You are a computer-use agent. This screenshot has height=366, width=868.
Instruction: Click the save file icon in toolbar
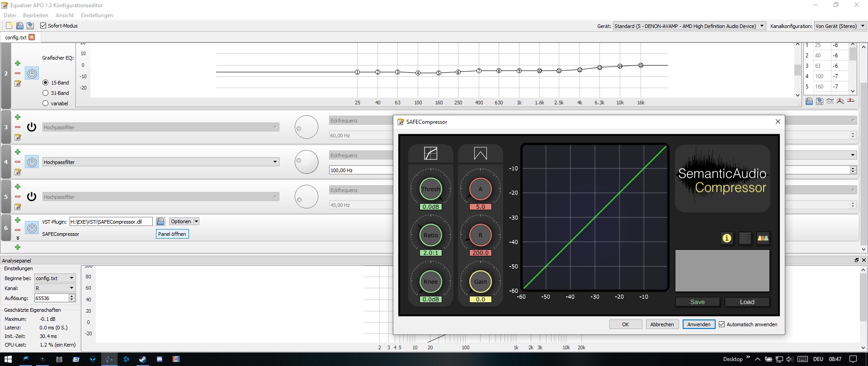pos(30,26)
